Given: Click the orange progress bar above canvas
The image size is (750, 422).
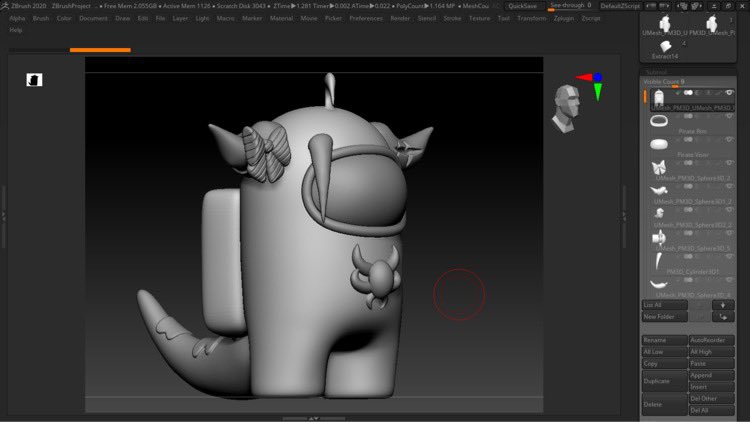Looking at the screenshot, I should tap(100, 50).
